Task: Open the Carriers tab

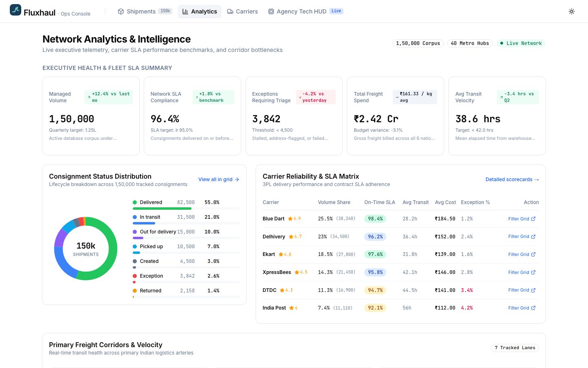Action: (243, 11)
